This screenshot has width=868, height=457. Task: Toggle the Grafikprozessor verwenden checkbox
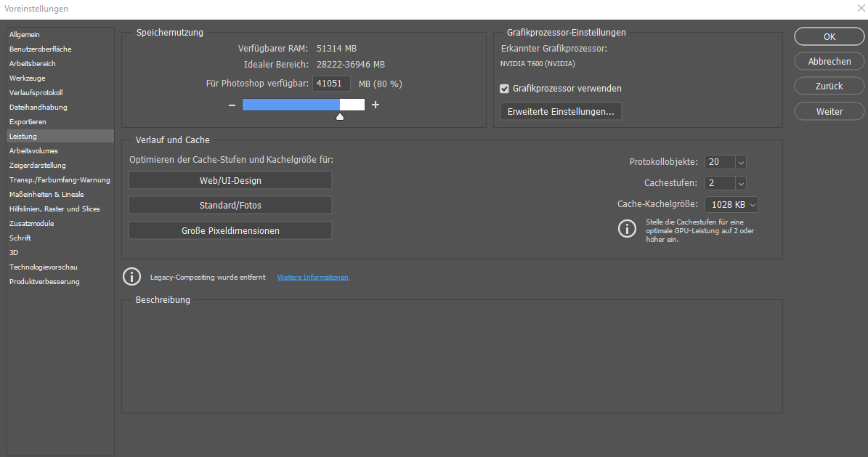point(504,89)
